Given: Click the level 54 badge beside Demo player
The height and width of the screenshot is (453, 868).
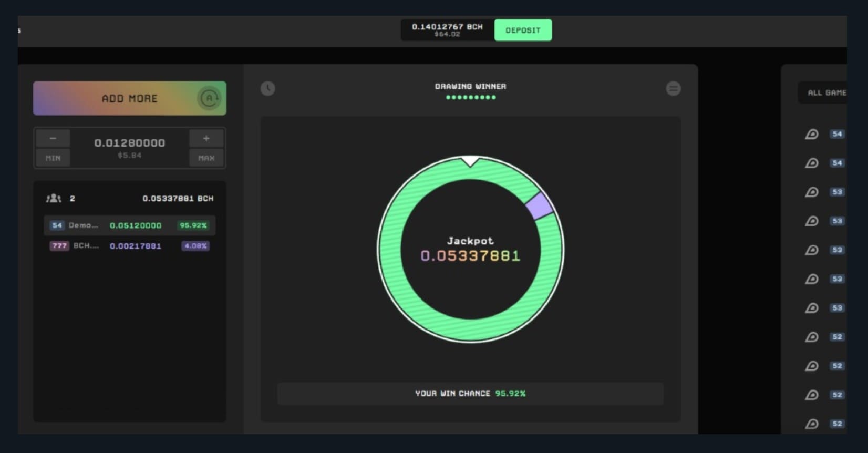Looking at the screenshot, I should 57,225.
